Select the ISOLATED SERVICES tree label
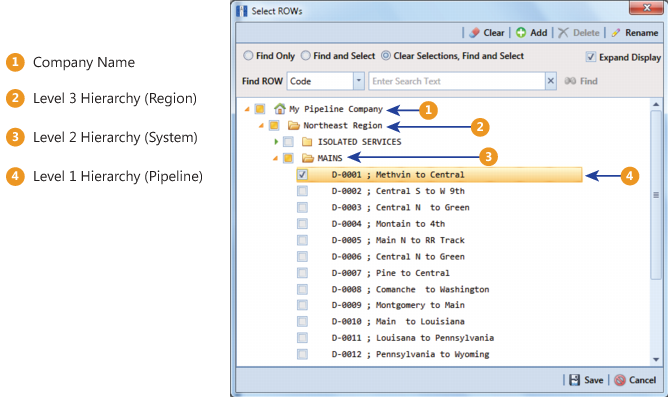This screenshot has height=398, width=669. pyautogui.click(x=359, y=142)
